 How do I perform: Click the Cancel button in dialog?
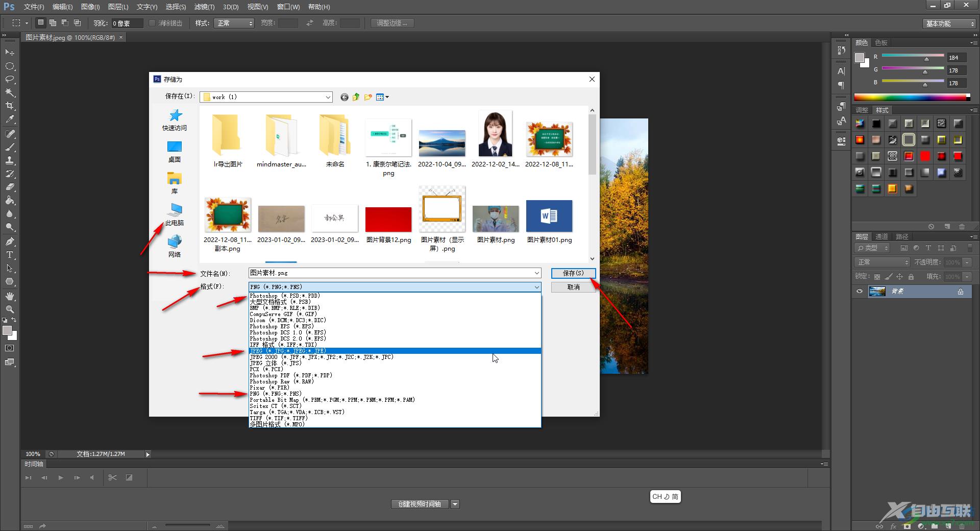pyautogui.click(x=573, y=287)
